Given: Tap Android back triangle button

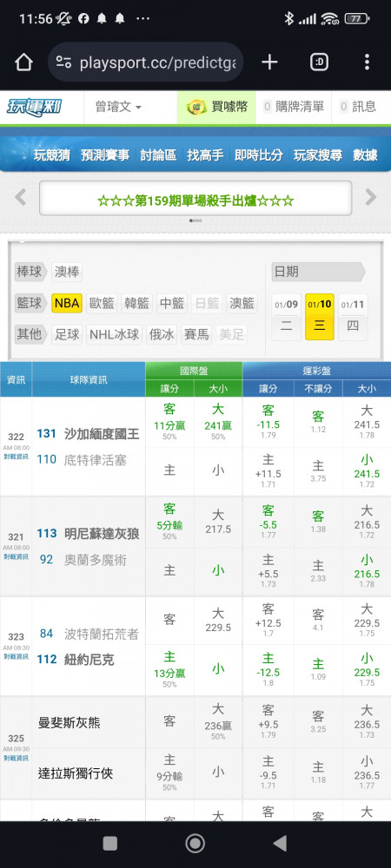Looking at the screenshot, I should (x=281, y=843).
